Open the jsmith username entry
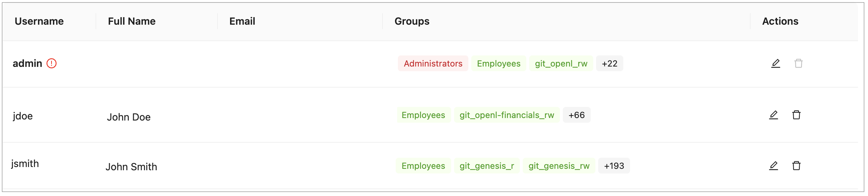Image resolution: width=868 pixels, height=196 pixels. pos(25,163)
